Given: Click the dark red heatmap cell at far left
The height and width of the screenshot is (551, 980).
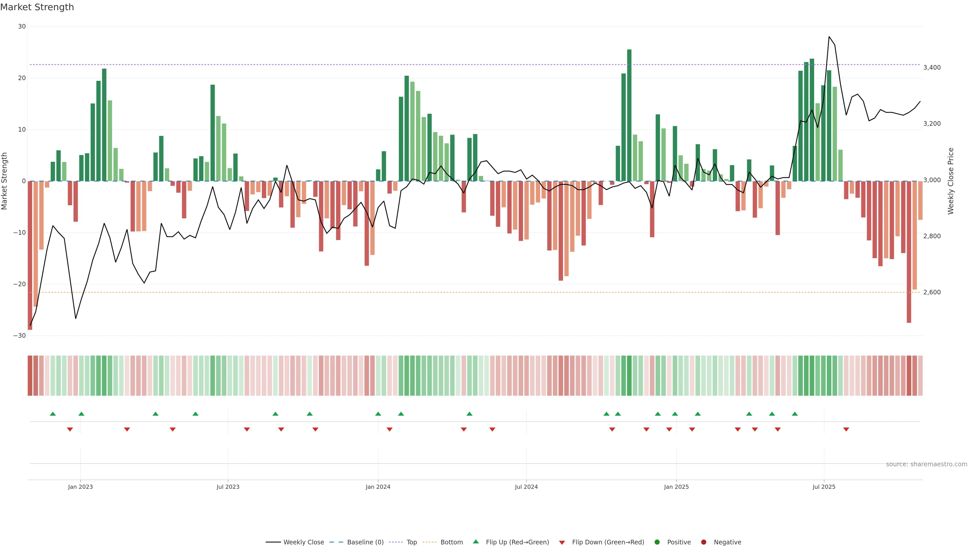Looking at the screenshot, I should click(30, 376).
